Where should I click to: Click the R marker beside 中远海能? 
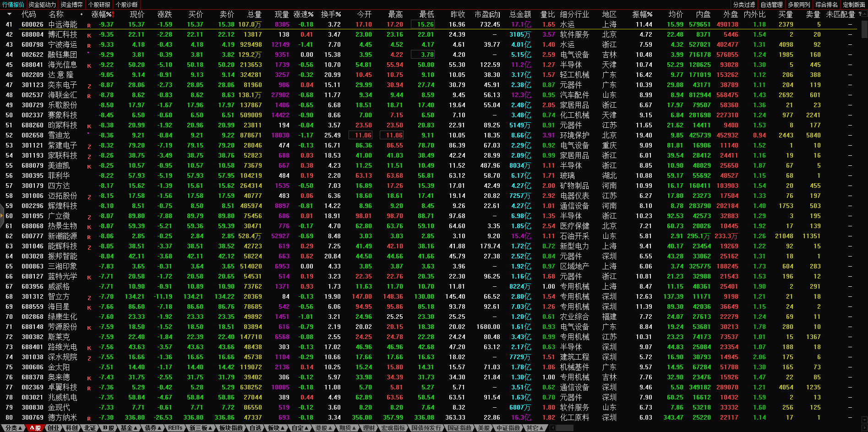click(x=89, y=26)
